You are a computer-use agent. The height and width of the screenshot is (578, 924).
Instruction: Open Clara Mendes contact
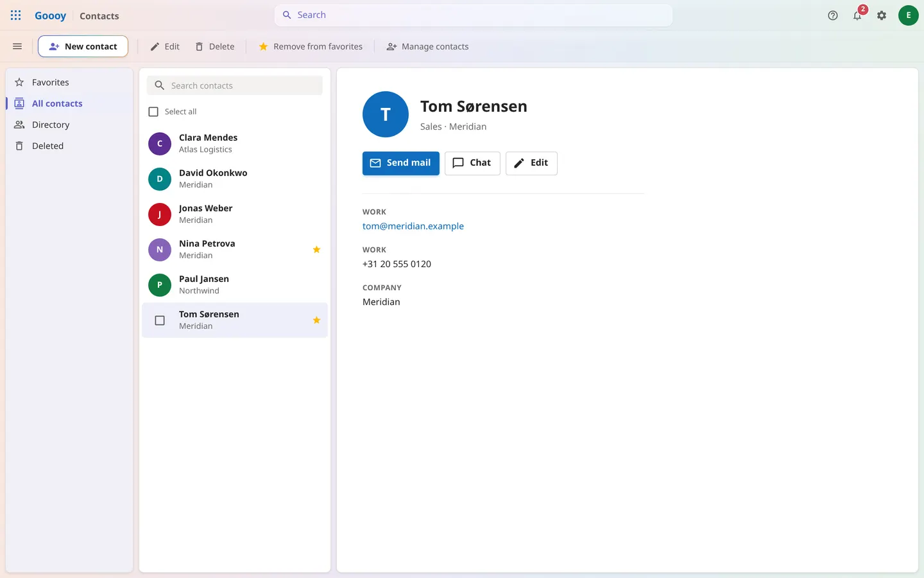point(235,143)
